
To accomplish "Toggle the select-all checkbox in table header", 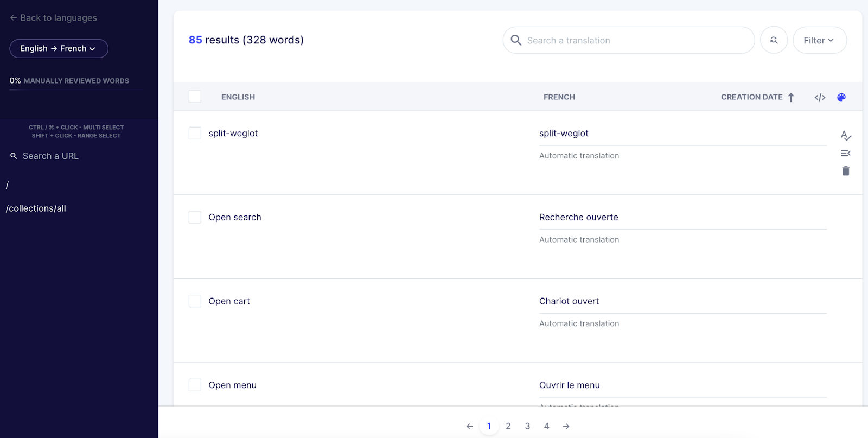I will tap(195, 97).
